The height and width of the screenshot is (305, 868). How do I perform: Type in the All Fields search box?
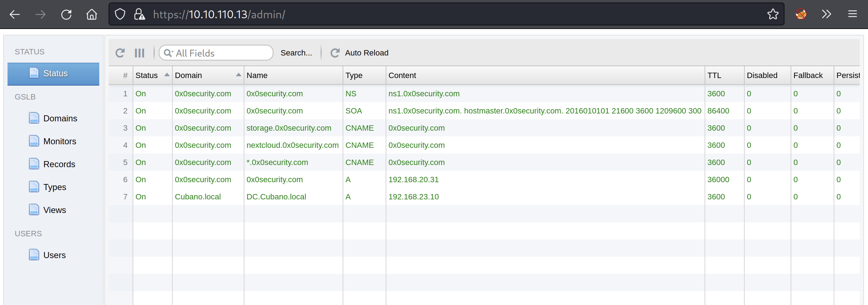point(222,53)
